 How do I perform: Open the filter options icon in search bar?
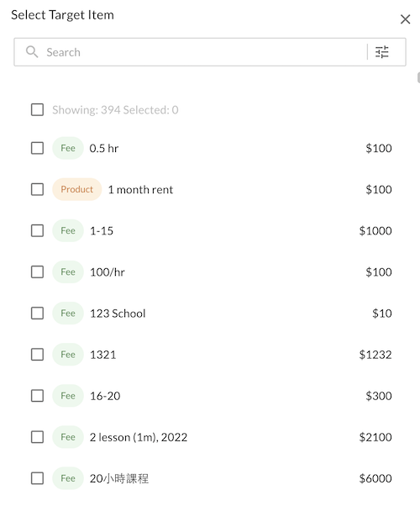coord(382,52)
